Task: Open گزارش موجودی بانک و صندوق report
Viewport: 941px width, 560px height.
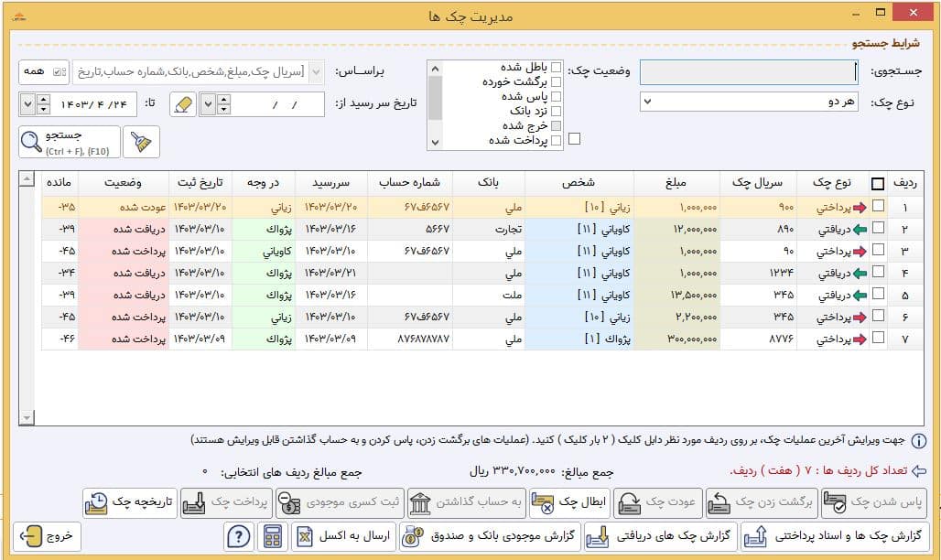Action: click(x=489, y=536)
